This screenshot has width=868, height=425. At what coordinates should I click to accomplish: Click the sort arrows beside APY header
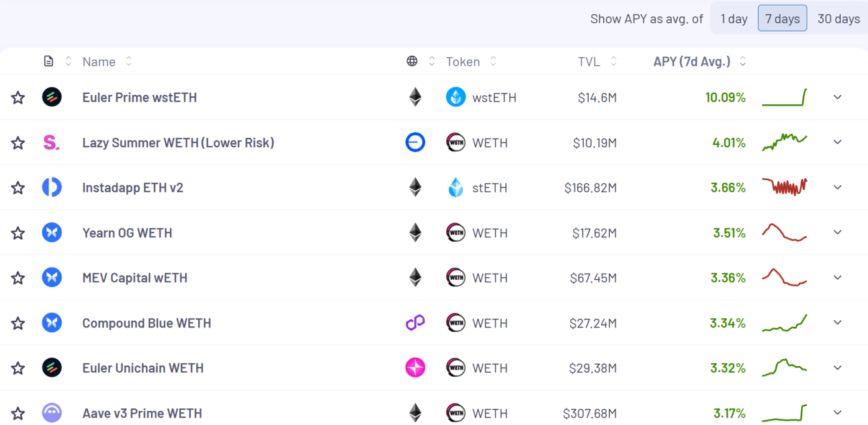[742, 61]
